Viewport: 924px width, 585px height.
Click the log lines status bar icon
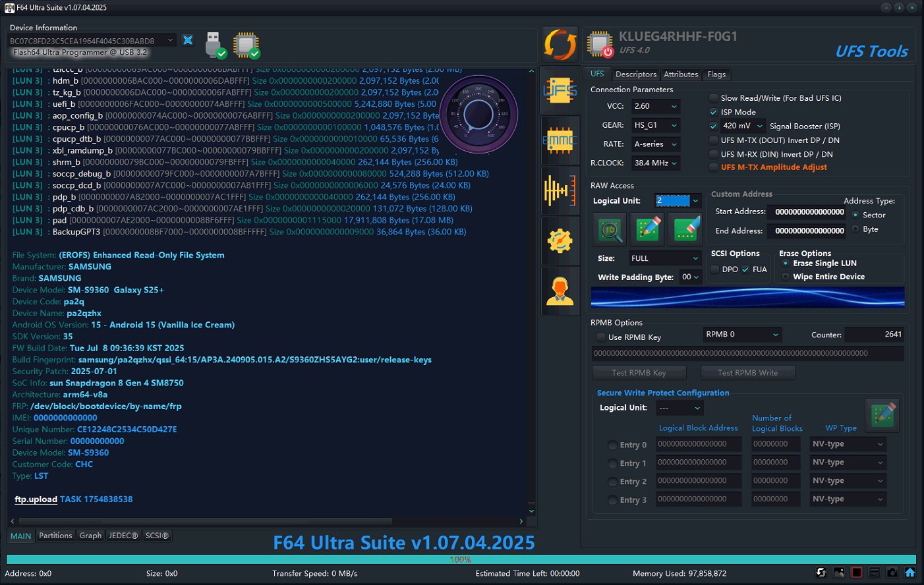[875, 572]
